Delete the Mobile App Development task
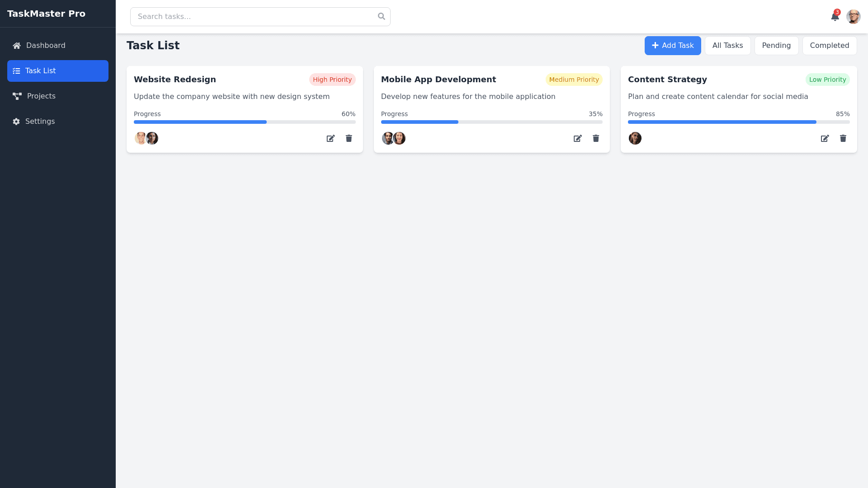This screenshot has height=488, width=868. click(596, 138)
